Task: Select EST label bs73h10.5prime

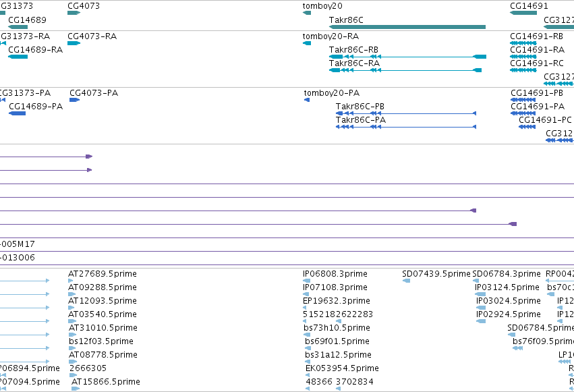Action: pos(337,328)
